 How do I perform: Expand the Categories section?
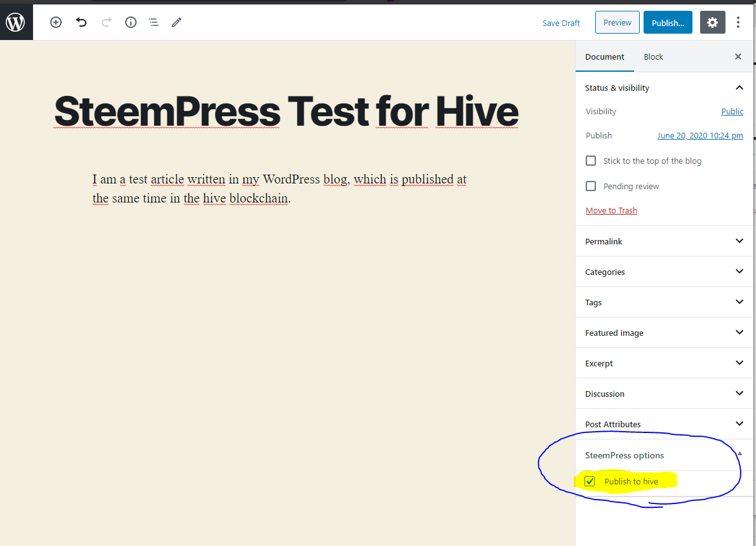pyautogui.click(x=664, y=272)
